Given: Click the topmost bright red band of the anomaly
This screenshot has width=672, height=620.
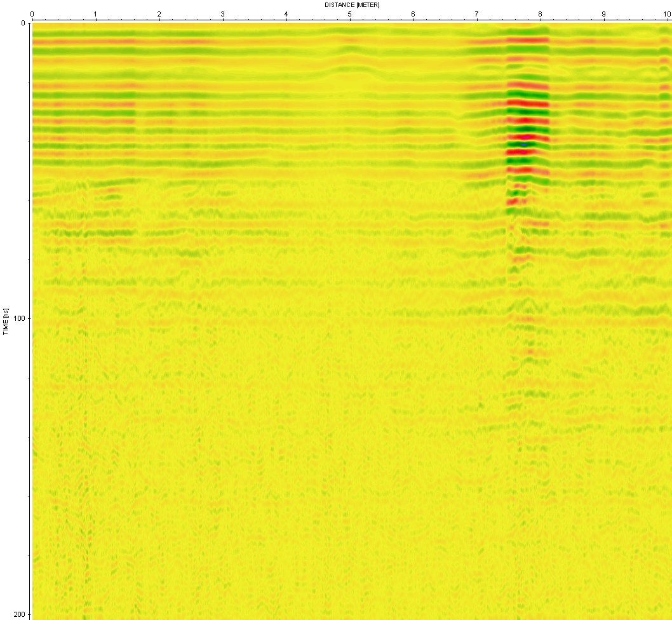Looking at the screenshot, I should point(527,40).
